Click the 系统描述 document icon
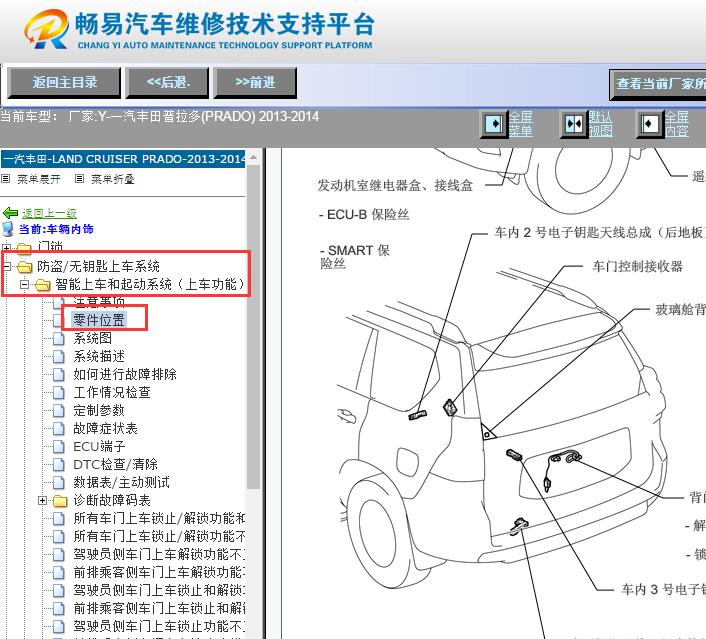706x639 pixels. click(59, 356)
